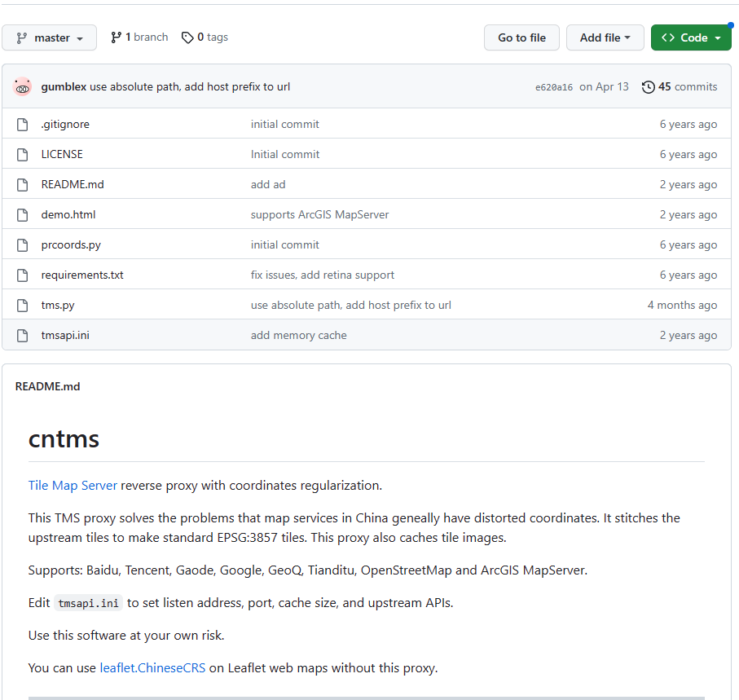The image size is (739, 700).
Task: Open LICENSE's 'Initial commit' message
Action: (285, 154)
